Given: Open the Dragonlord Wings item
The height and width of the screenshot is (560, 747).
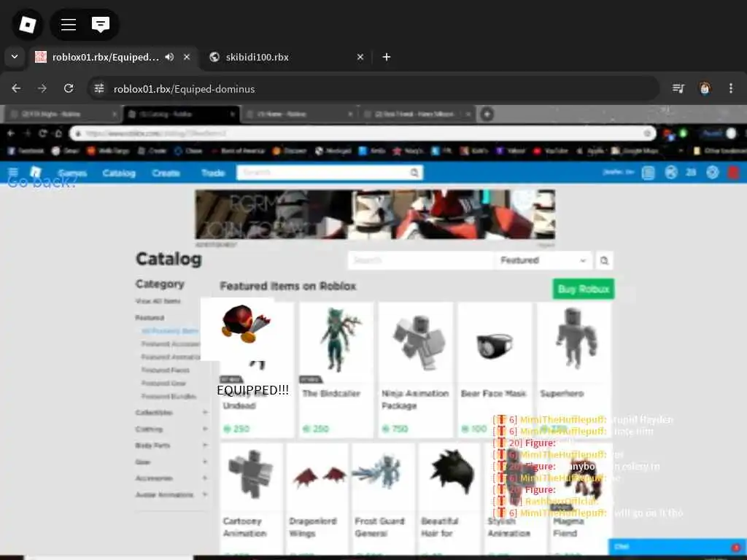Looking at the screenshot, I should pyautogui.click(x=317, y=499).
